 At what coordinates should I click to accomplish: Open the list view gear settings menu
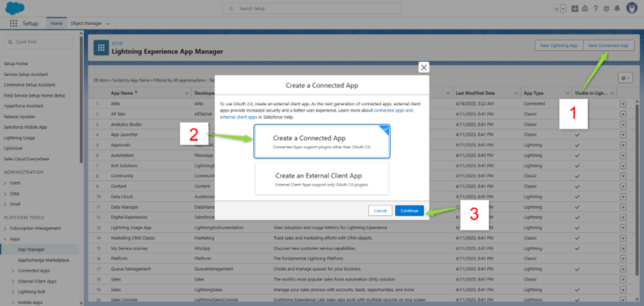[626, 78]
